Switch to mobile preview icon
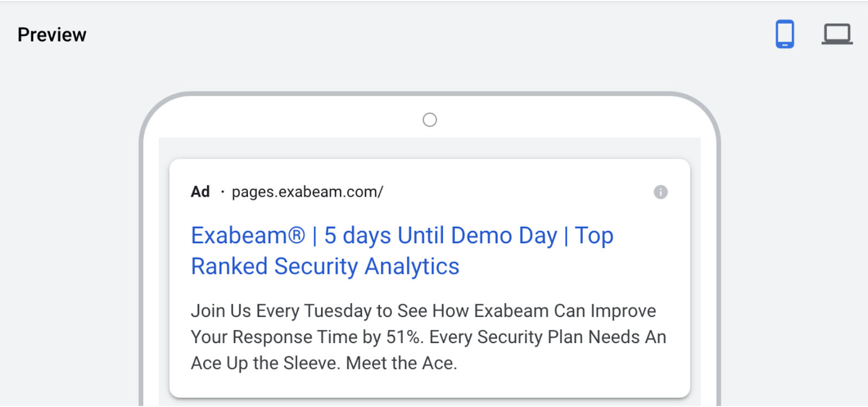868x407 pixels. (x=784, y=34)
